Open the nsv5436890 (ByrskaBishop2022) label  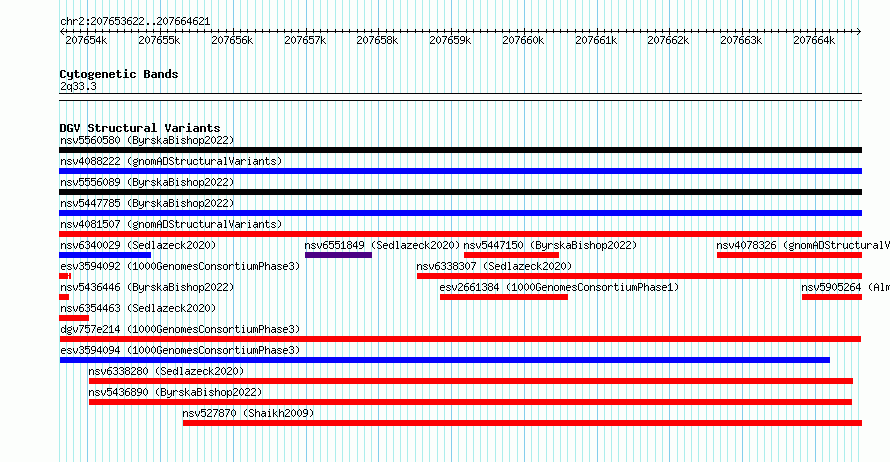175,392
